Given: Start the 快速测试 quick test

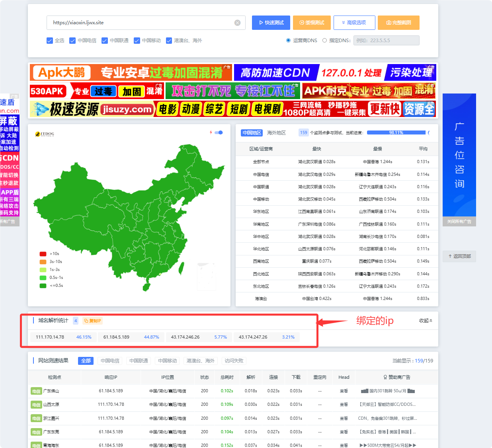Looking at the screenshot, I should pos(271,23).
